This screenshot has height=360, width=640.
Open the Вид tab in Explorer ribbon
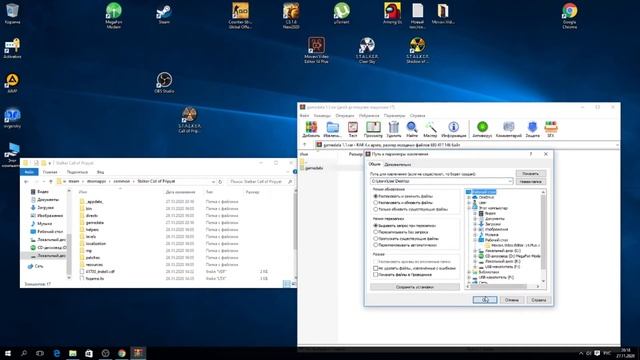(100, 172)
